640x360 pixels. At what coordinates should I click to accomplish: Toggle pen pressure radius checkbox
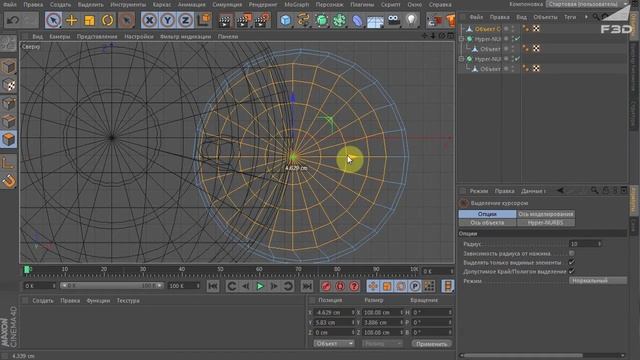571,253
